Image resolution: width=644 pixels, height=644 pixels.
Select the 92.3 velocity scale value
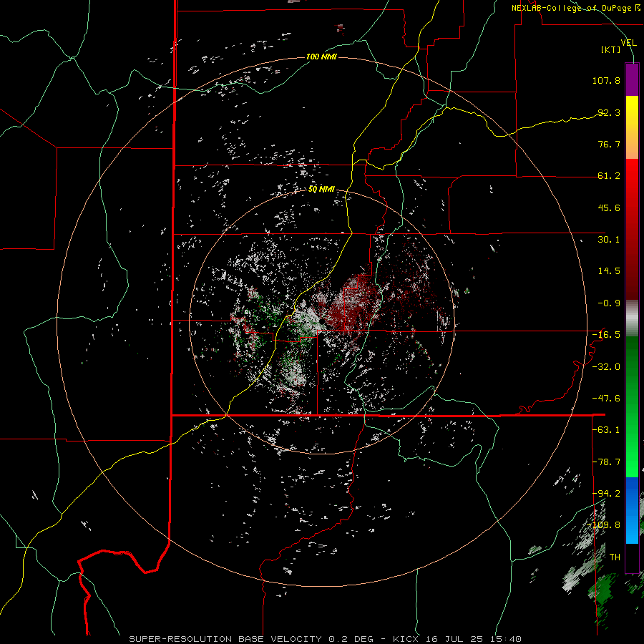(x=609, y=112)
